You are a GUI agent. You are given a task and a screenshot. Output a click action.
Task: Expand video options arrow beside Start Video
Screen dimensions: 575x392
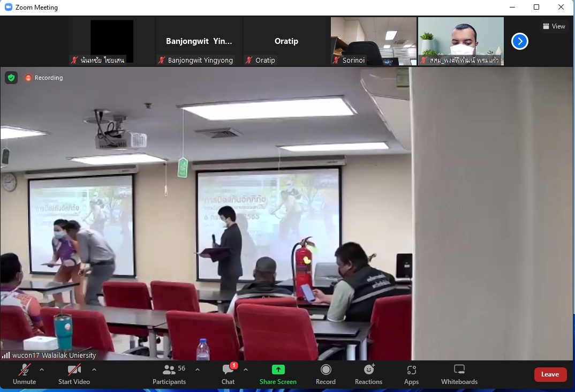94,370
